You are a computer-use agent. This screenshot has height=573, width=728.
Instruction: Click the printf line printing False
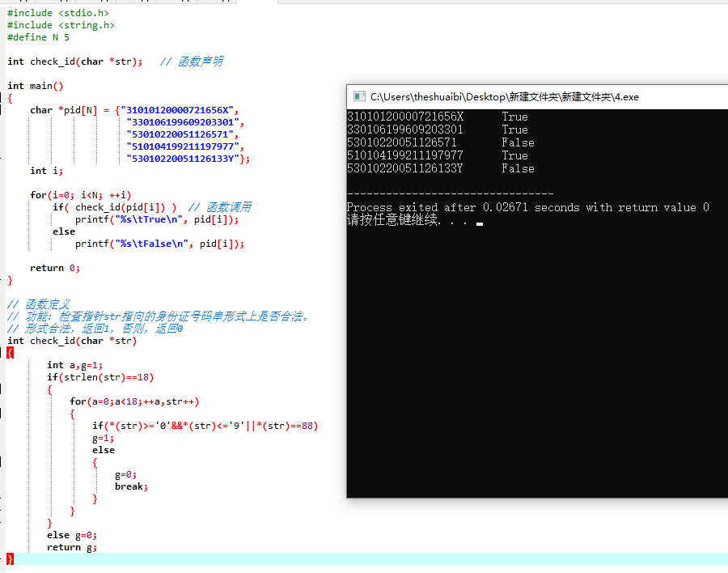159,244
